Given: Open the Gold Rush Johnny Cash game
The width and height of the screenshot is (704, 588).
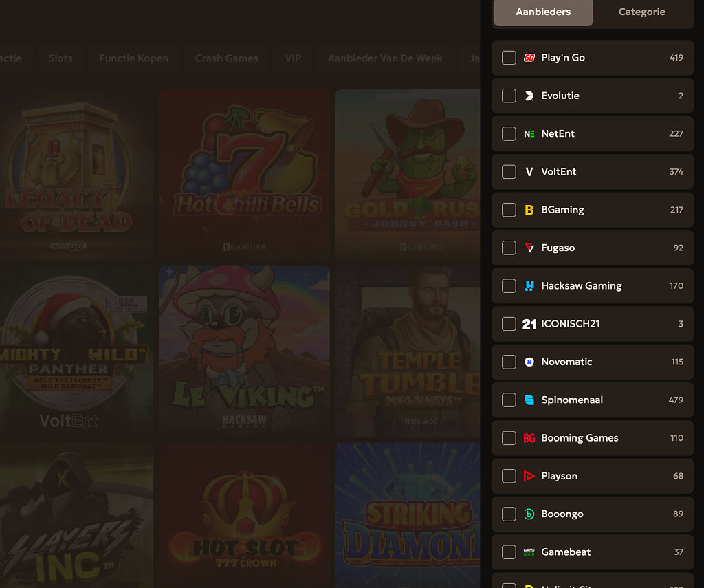Looking at the screenshot, I should point(408,174).
